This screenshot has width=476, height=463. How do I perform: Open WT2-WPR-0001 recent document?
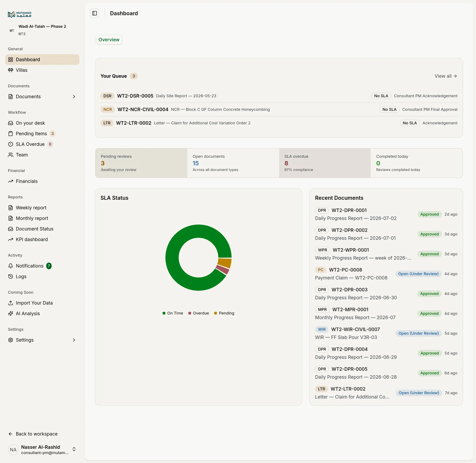click(386, 254)
